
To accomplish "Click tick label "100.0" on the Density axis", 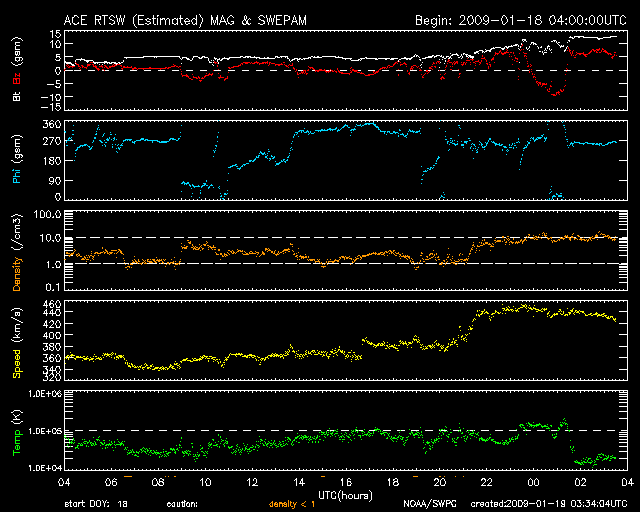I will pyautogui.click(x=48, y=214).
